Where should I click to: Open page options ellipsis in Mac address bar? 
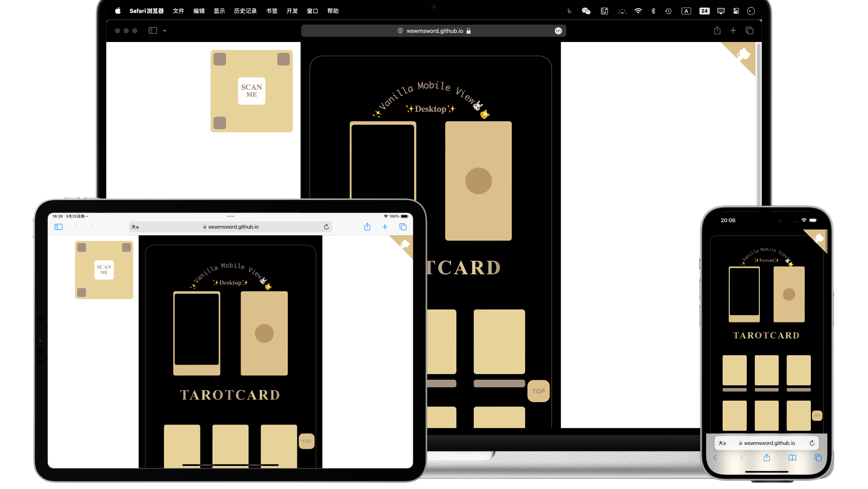pyautogui.click(x=558, y=31)
